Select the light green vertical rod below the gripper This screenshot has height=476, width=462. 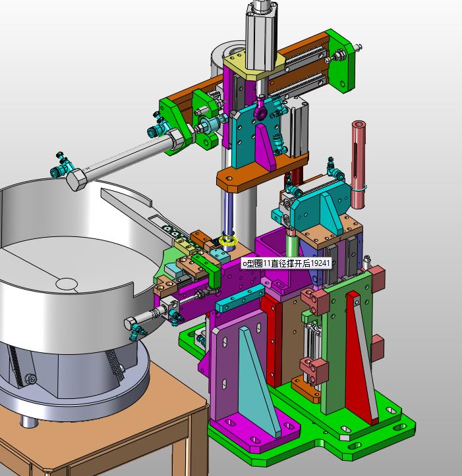tap(291, 246)
